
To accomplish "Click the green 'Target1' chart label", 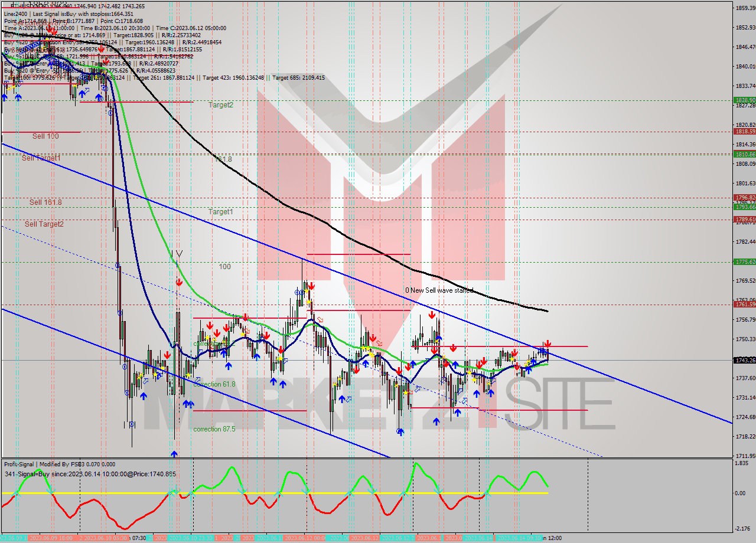I will 221,212.
